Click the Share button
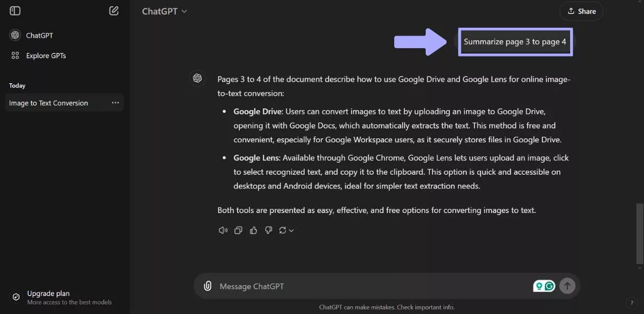This screenshot has height=314, width=644. click(581, 11)
